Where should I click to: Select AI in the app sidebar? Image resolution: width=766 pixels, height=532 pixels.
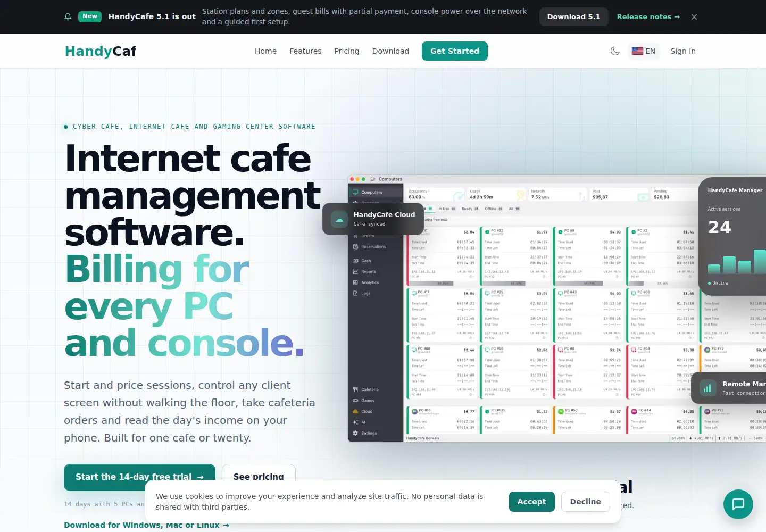[x=376, y=422]
